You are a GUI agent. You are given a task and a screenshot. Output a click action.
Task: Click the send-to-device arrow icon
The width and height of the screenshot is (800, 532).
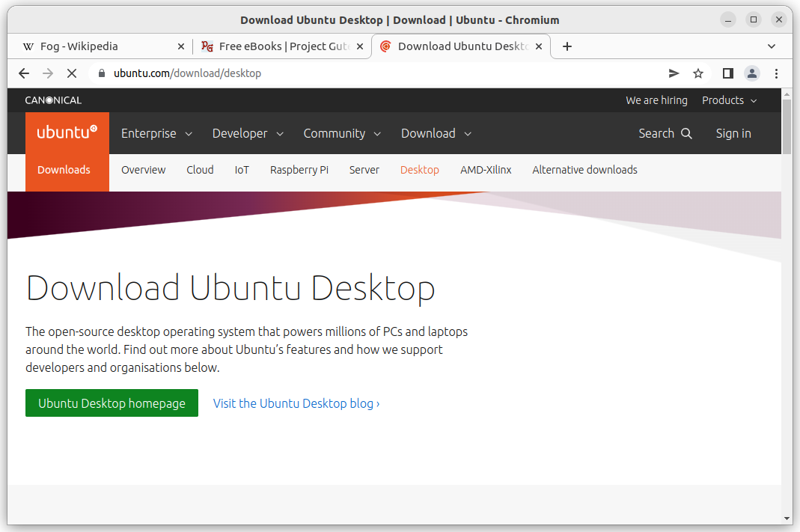tap(673, 73)
